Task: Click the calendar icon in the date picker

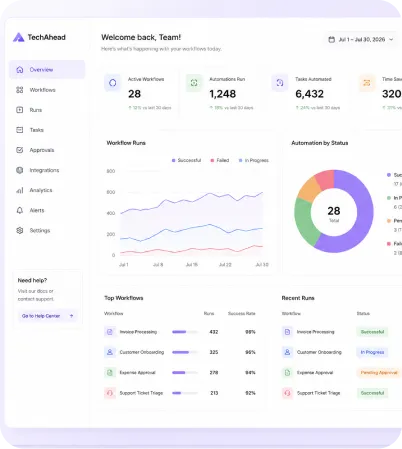Action: point(331,39)
